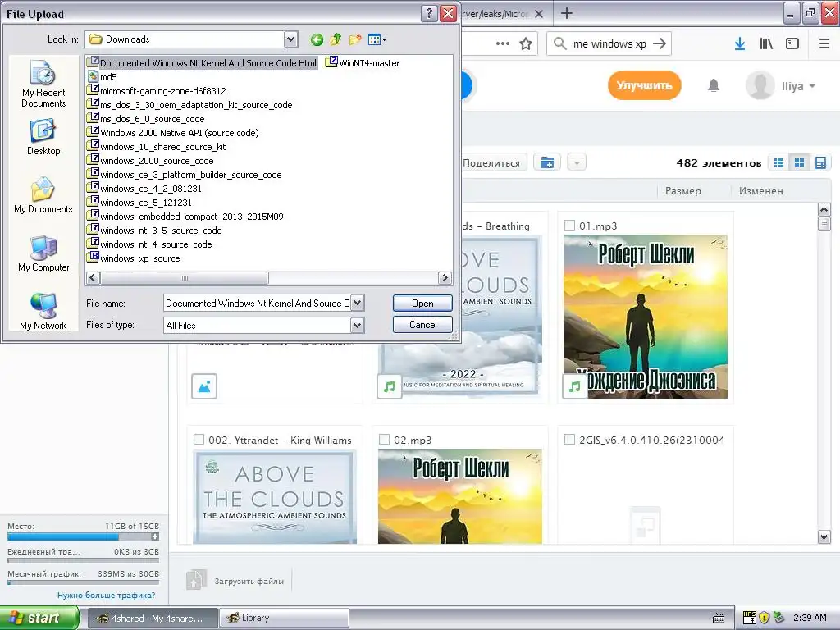This screenshot has width=840, height=630.
Task: Close the current browser tab
Action: (539, 14)
